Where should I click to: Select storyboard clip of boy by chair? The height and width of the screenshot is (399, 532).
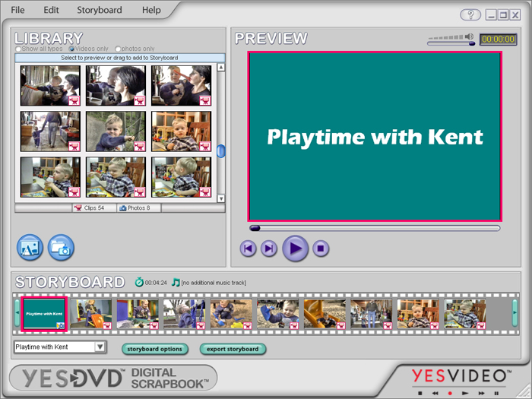click(419, 314)
